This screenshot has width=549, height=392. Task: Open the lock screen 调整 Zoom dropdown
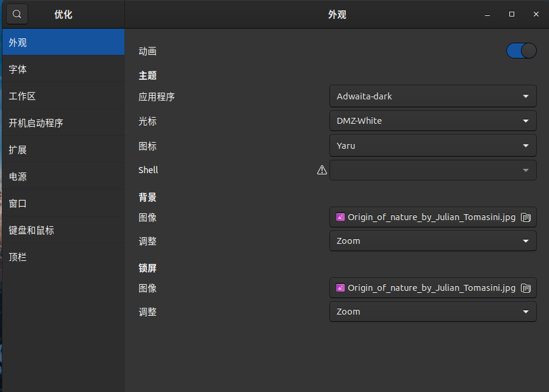pyautogui.click(x=432, y=312)
